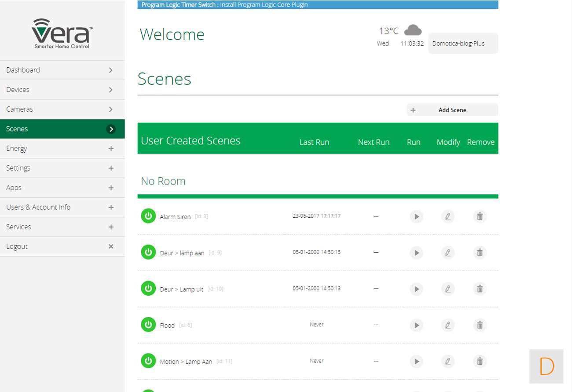Open the Dashboard menu item
Viewport: 572px width, 392px height.
click(62, 70)
